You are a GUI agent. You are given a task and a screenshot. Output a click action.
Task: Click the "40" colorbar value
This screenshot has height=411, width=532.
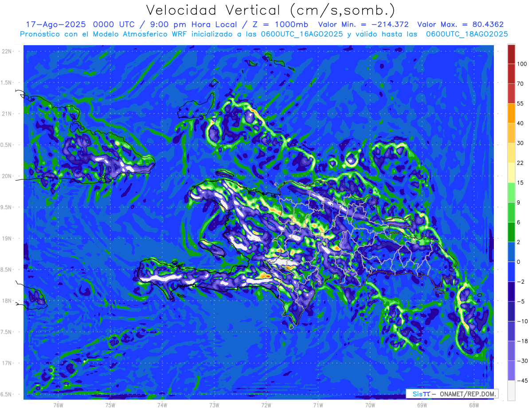520,123
